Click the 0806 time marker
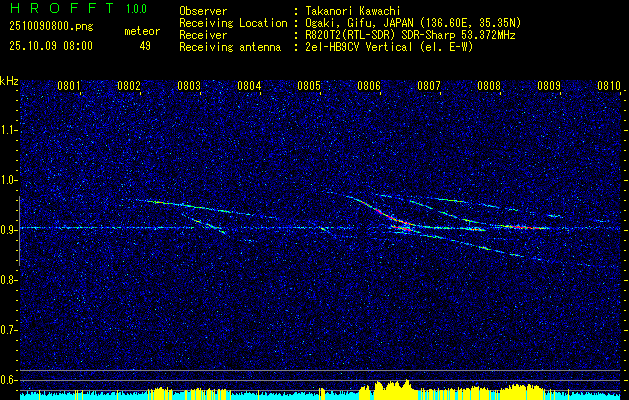This screenshot has width=629, height=400. coord(369,86)
